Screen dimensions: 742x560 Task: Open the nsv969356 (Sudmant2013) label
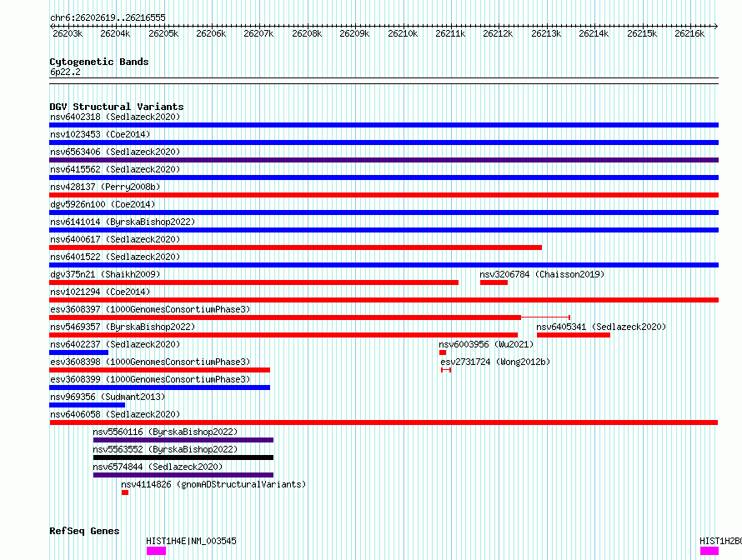108,397
